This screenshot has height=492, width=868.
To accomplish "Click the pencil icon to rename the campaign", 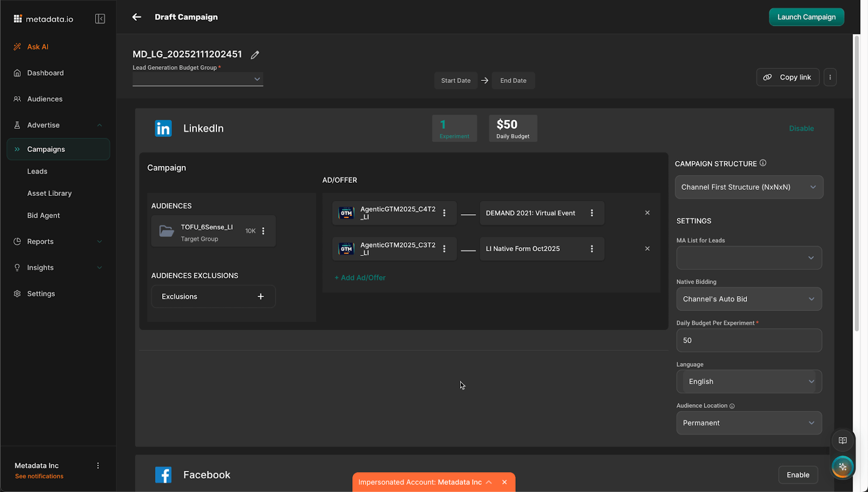I will (x=255, y=54).
